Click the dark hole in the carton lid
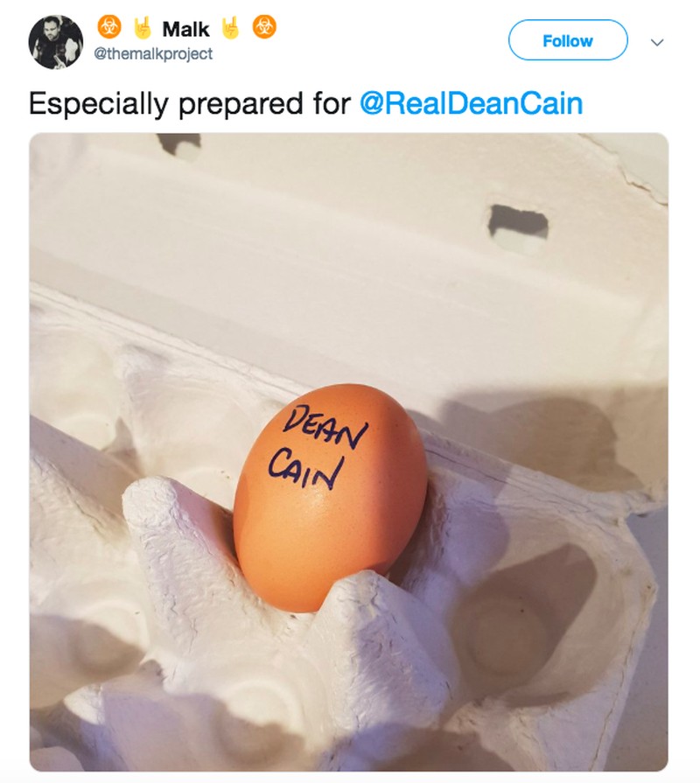700x783 pixels. (x=518, y=222)
